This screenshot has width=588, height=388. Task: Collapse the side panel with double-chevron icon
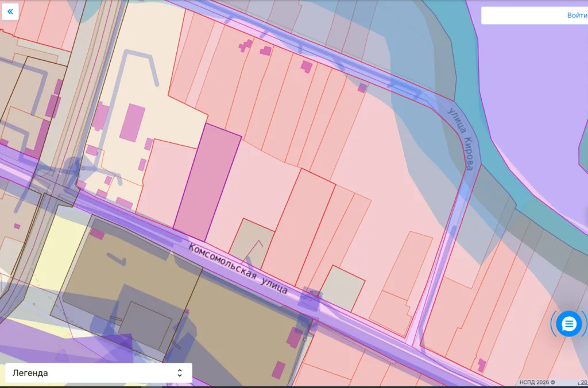click(10, 11)
